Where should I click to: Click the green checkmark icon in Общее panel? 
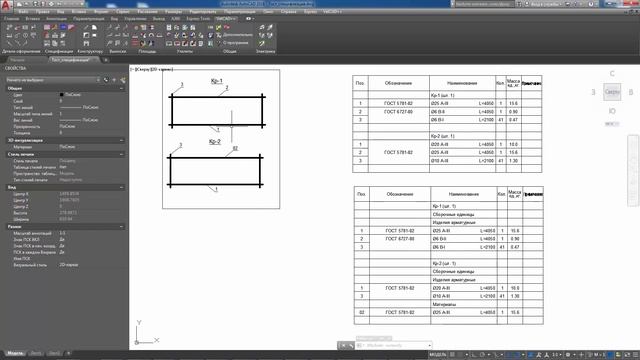click(219, 27)
